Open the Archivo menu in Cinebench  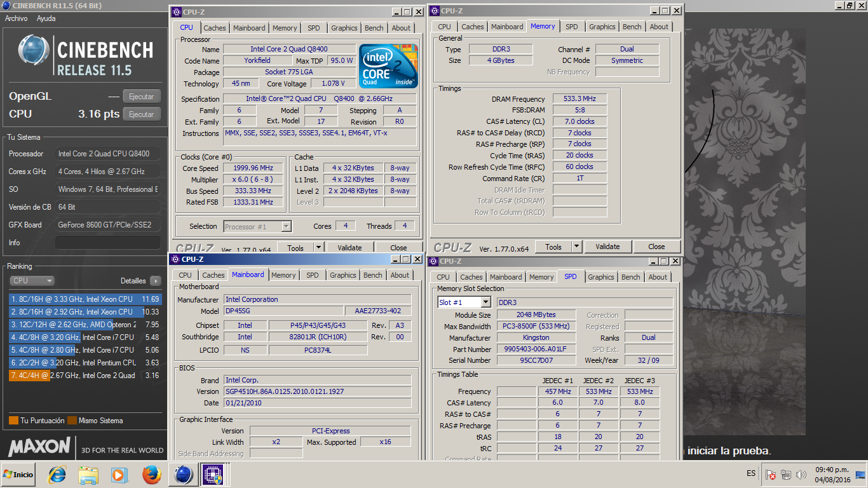tap(17, 18)
